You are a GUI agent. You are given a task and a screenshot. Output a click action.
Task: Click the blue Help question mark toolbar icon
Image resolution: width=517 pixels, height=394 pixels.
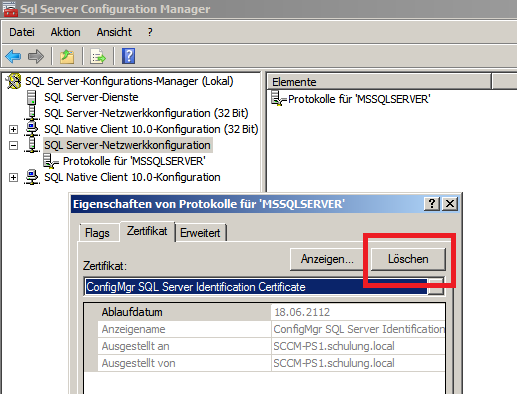[x=129, y=56]
